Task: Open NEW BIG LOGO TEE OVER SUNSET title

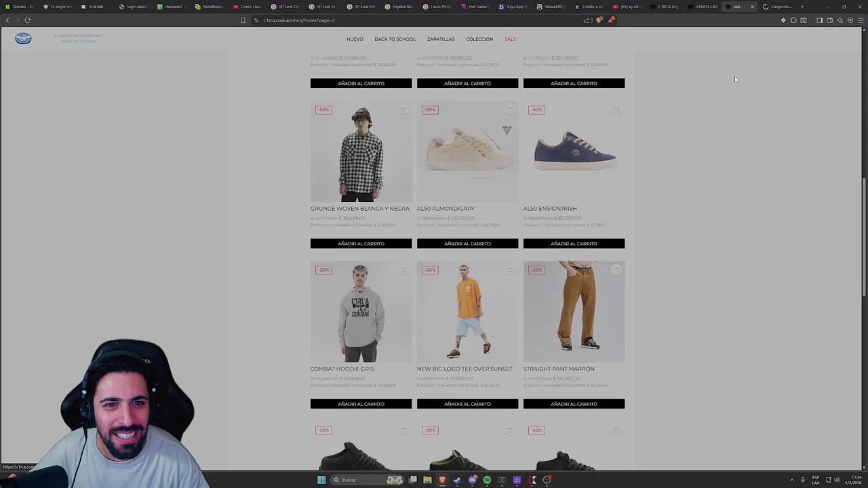Action: [x=465, y=369]
